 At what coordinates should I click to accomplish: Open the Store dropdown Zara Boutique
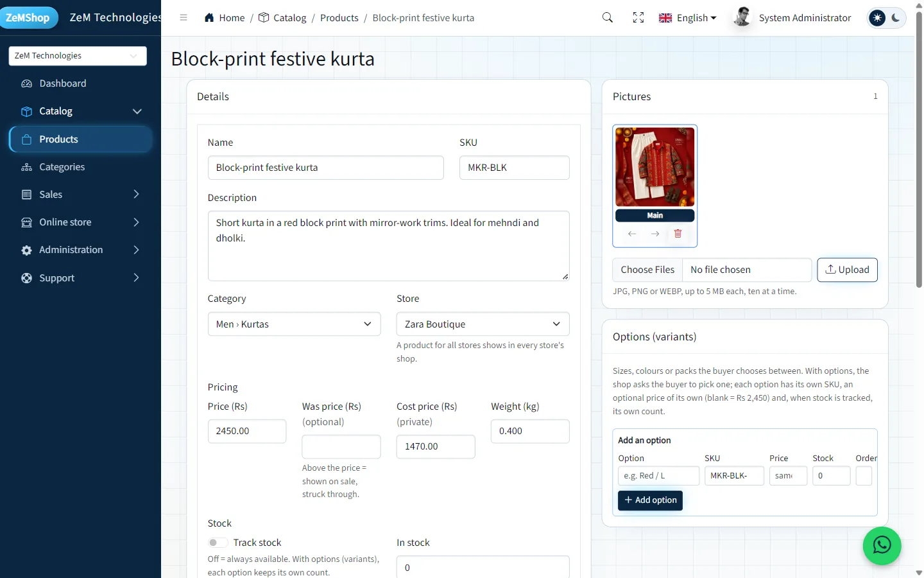pos(483,324)
